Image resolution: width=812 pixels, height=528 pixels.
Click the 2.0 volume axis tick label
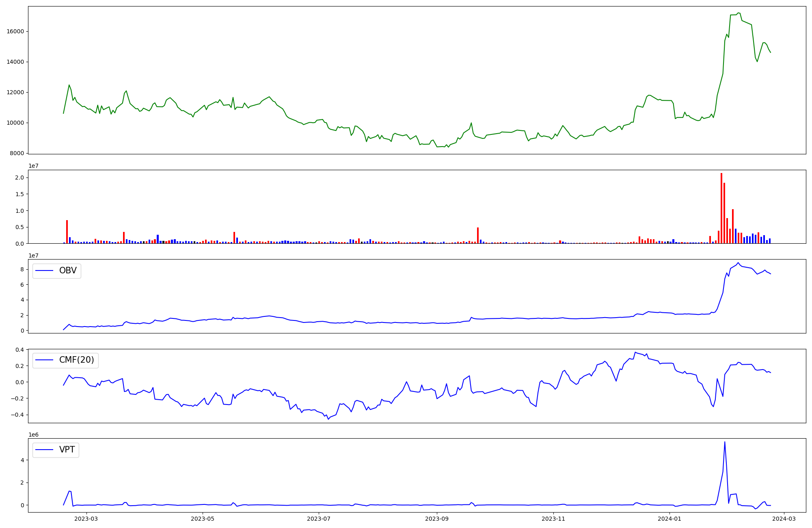[x=20, y=178]
